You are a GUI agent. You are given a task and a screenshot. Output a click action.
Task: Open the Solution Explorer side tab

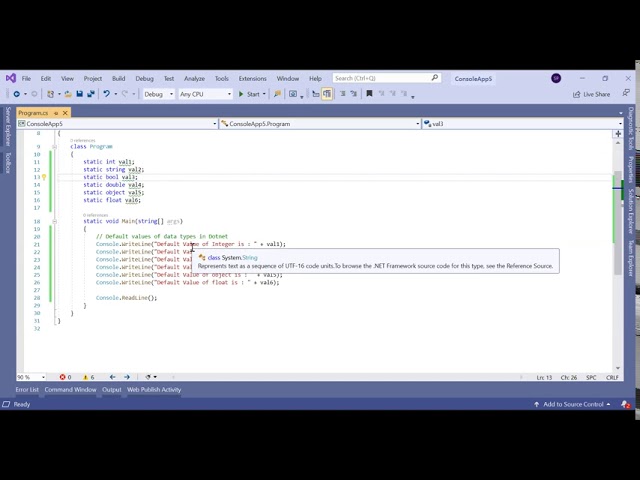[x=631, y=211]
